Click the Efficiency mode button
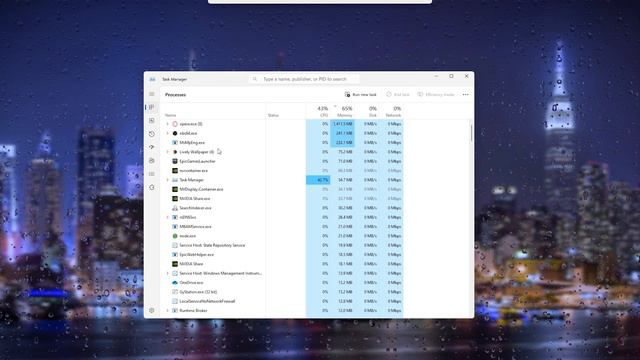The width and height of the screenshot is (640, 360). pos(436,95)
